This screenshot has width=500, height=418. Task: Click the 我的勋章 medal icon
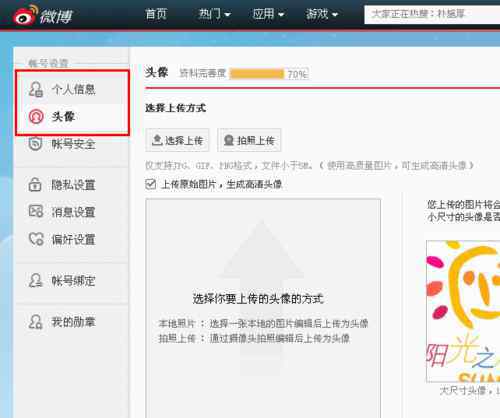(x=36, y=322)
